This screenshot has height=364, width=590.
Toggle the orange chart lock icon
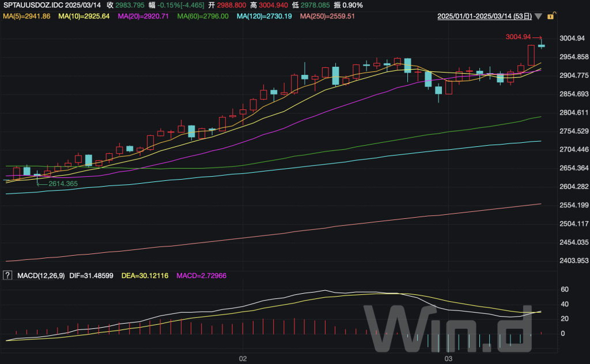550,16
